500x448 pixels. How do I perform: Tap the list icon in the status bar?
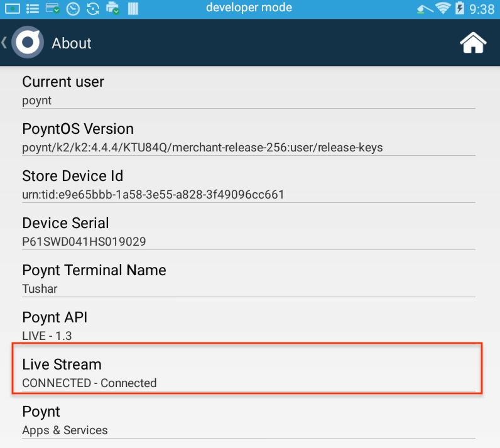click(33, 9)
